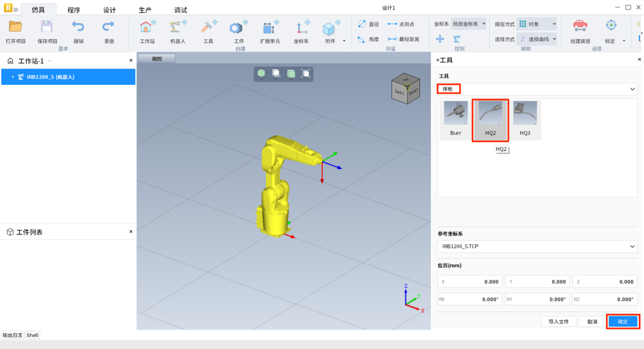Select the 直径 diameter measurement tool

(369, 24)
